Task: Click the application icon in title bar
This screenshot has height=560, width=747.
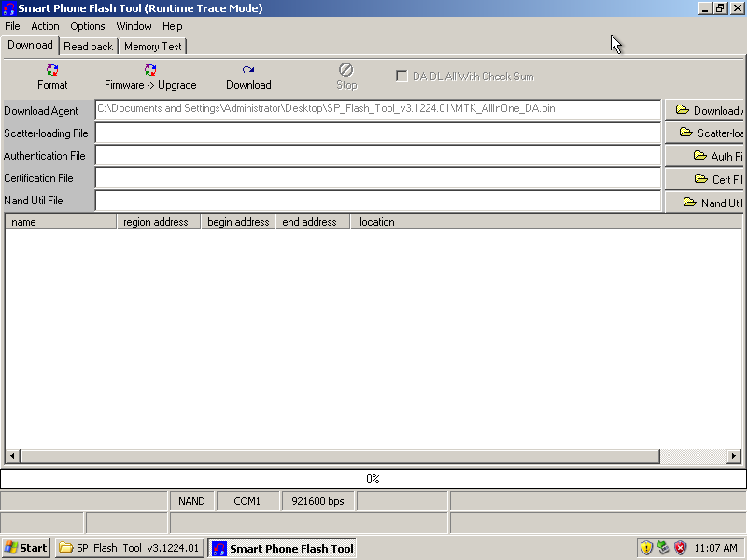Action: (8, 8)
